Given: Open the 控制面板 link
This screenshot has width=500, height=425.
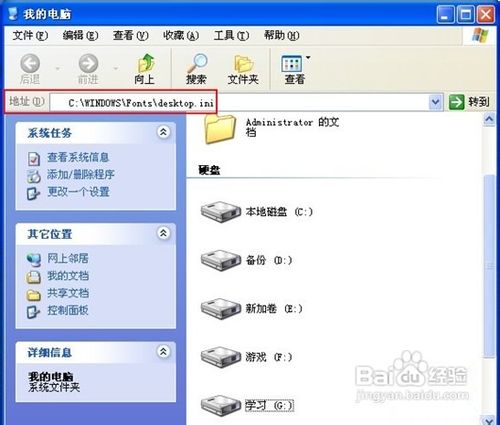Looking at the screenshot, I should (x=68, y=310).
